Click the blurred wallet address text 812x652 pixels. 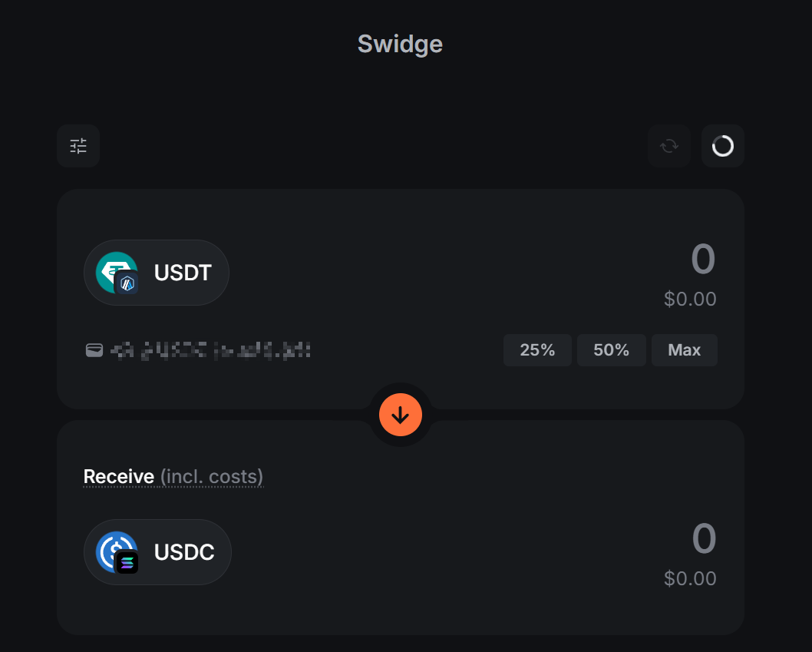pos(210,351)
